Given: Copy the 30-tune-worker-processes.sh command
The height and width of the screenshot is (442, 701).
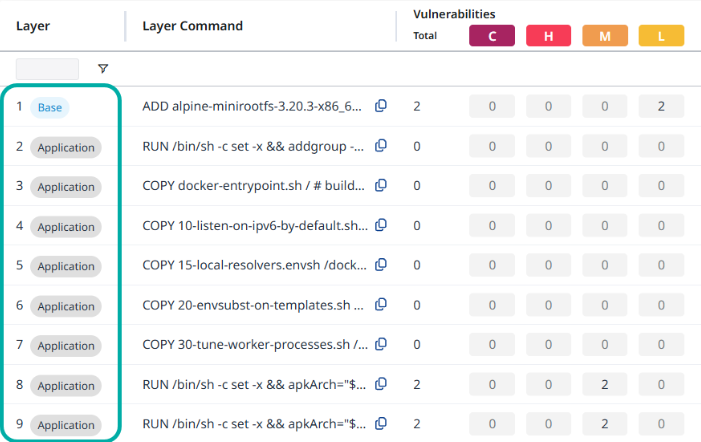Looking at the screenshot, I should [380, 345].
